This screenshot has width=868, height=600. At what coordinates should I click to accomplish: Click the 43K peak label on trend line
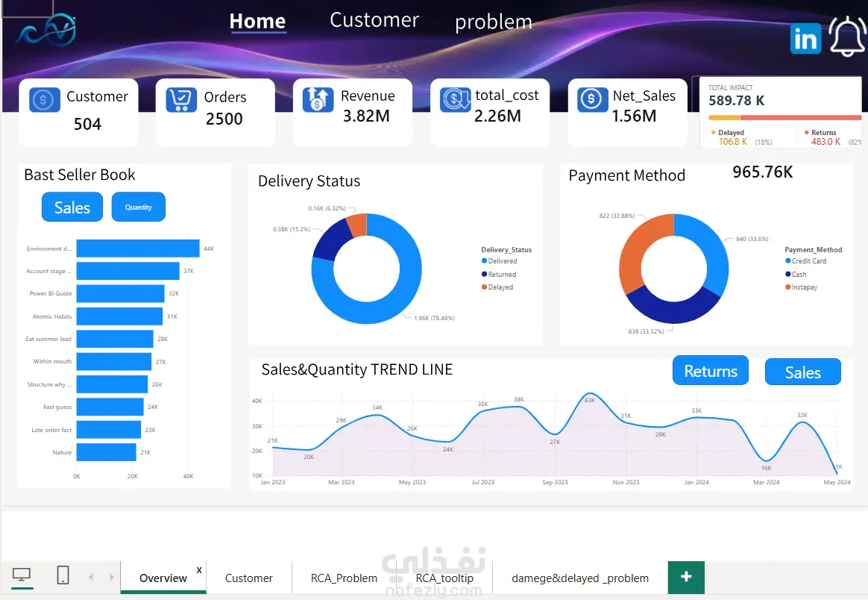pyautogui.click(x=590, y=400)
